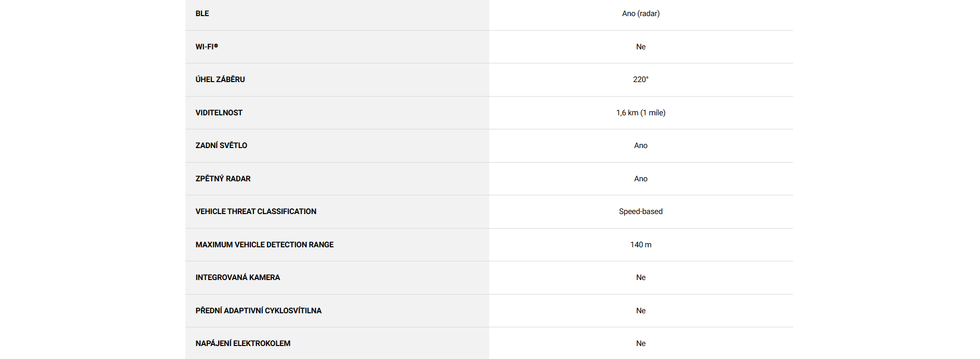Click the BLE row label
This screenshot has height=359, width=980.
click(202, 14)
